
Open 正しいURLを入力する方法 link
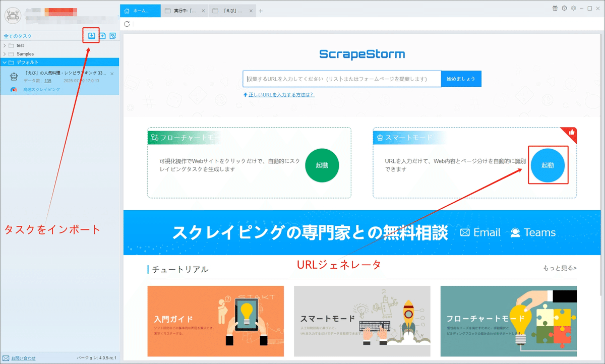click(x=281, y=94)
